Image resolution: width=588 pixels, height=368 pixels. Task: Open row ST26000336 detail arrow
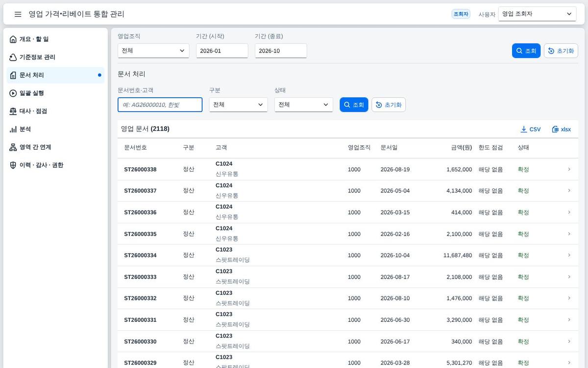tap(569, 212)
